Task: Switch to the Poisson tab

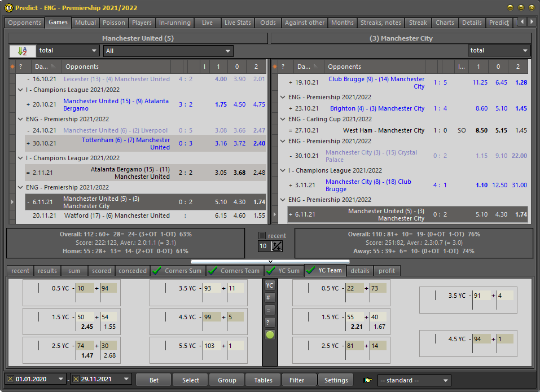Action: pos(114,23)
